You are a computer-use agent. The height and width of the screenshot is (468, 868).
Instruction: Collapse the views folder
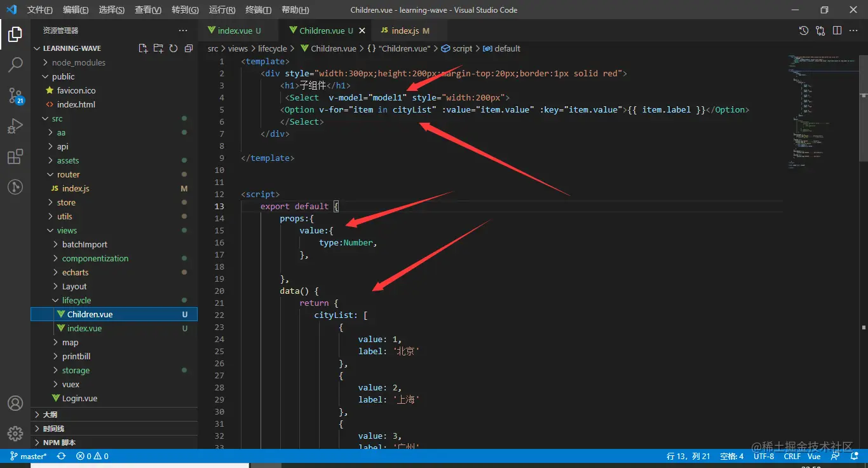point(67,230)
